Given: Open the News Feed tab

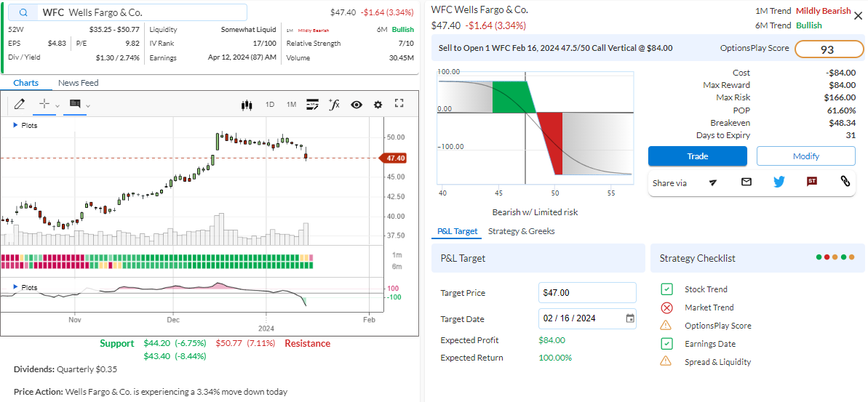Looking at the screenshot, I should [78, 83].
